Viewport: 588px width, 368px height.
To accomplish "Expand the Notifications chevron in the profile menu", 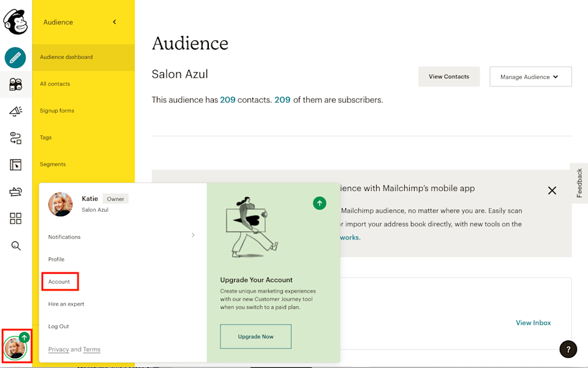I will pos(193,235).
